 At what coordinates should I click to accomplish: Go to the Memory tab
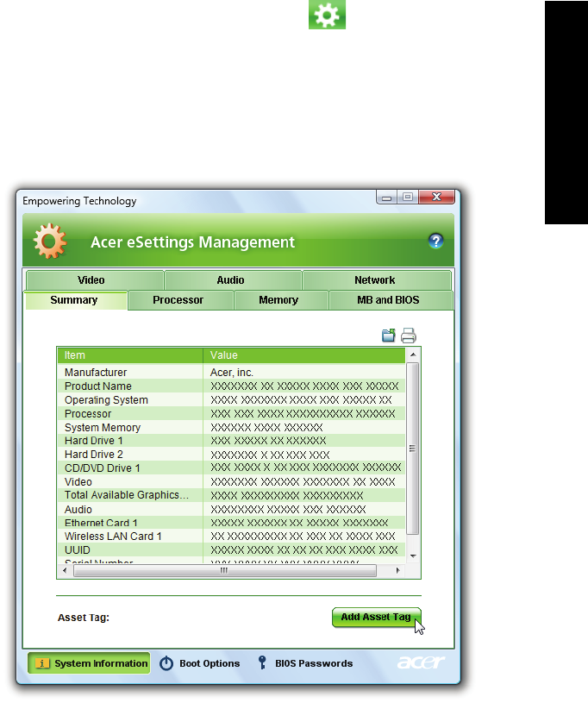pyautogui.click(x=281, y=300)
